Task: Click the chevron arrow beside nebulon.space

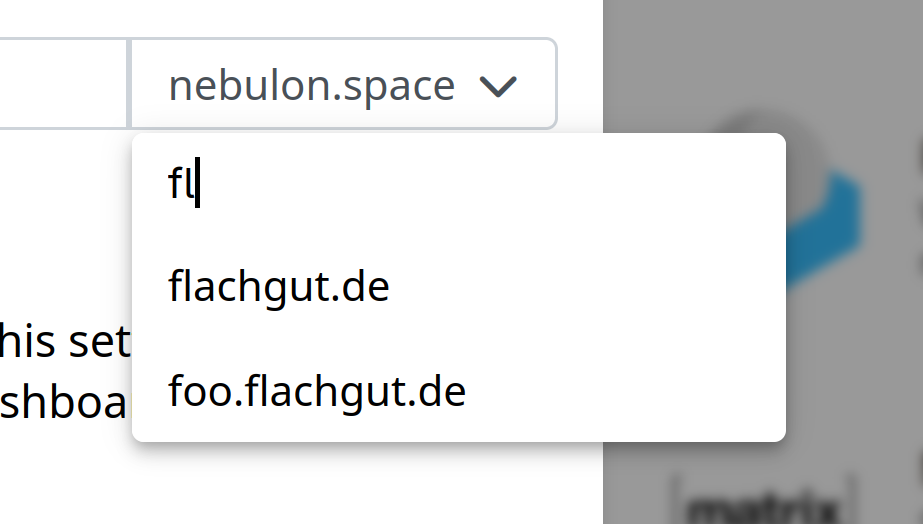Action: (x=498, y=86)
